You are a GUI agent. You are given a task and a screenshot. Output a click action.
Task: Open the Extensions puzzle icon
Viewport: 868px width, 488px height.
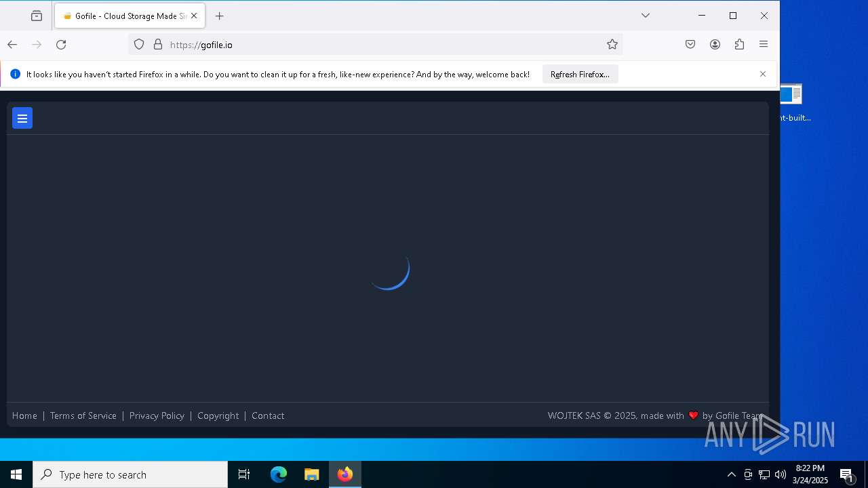click(x=739, y=45)
